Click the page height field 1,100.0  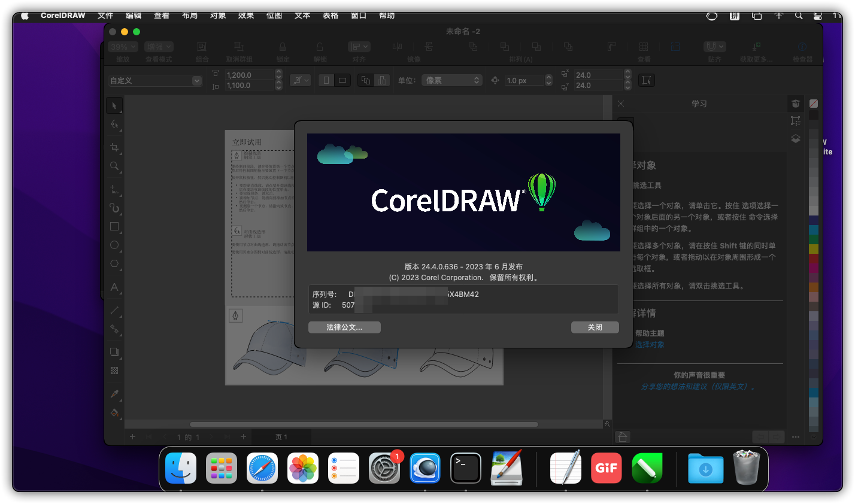[249, 86]
